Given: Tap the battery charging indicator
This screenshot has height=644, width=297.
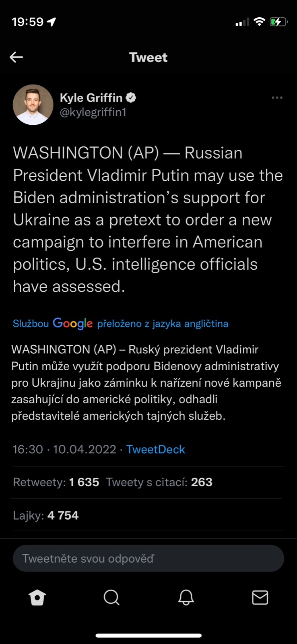Looking at the screenshot, I should pyautogui.click(x=278, y=22).
